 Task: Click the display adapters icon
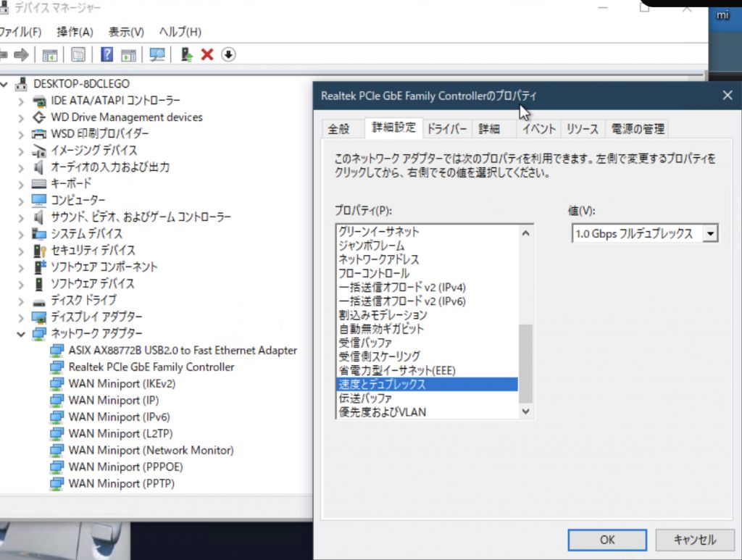pos(39,317)
